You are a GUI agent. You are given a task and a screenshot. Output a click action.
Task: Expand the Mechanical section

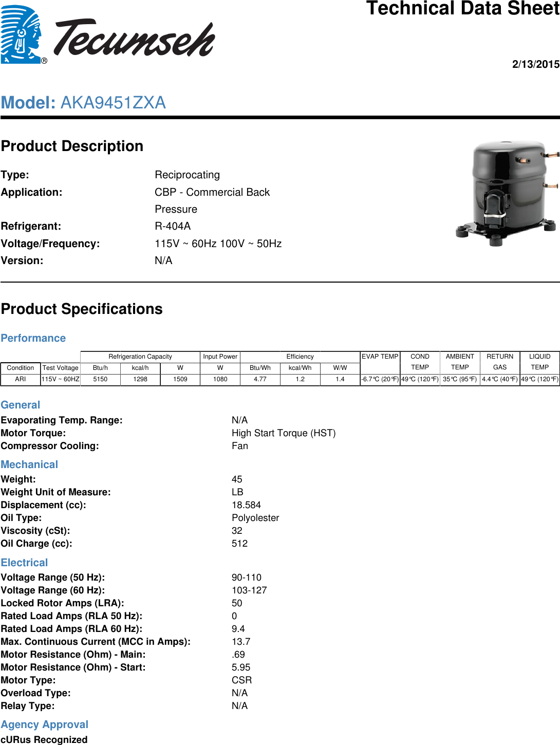(29, 464)
